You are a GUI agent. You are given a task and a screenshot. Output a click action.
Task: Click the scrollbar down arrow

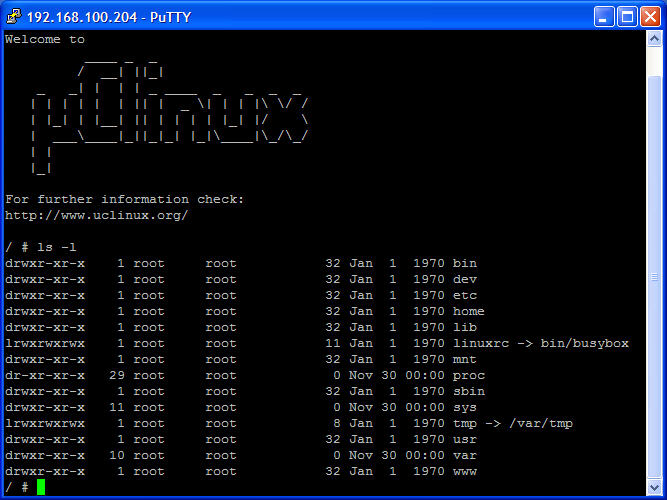[x=654, y=487]
